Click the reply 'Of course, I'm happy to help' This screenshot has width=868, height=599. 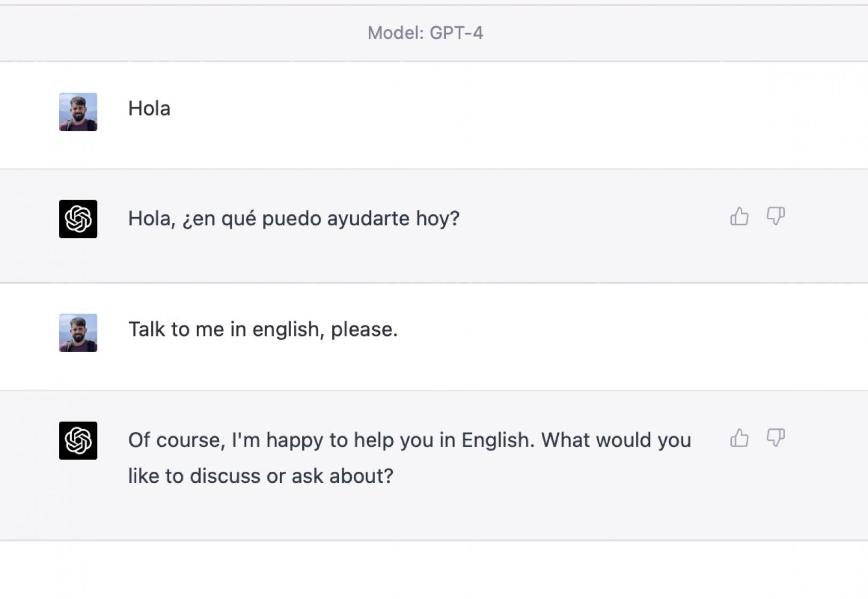pos(409,457)
